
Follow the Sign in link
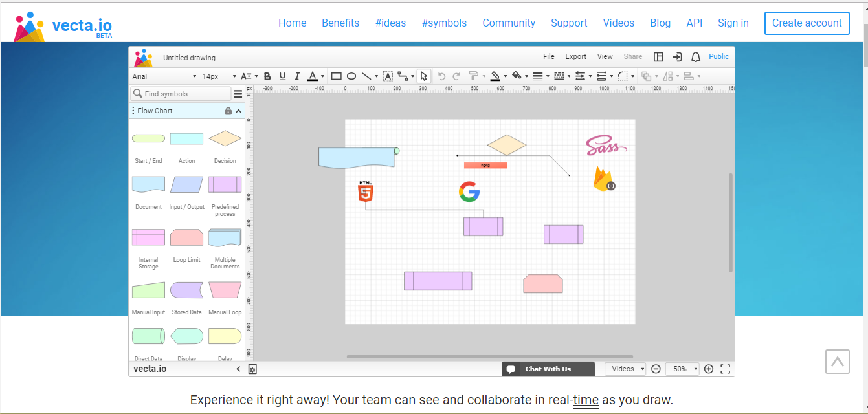click(733, 23)
